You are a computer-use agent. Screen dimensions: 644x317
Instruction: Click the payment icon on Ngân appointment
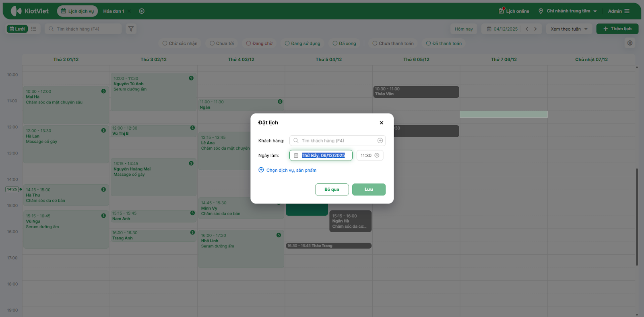[280, 102]
